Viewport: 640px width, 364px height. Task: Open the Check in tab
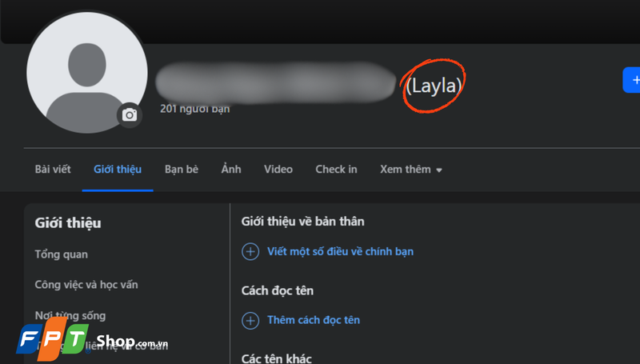pyautogui.click(x=336, y=170)
